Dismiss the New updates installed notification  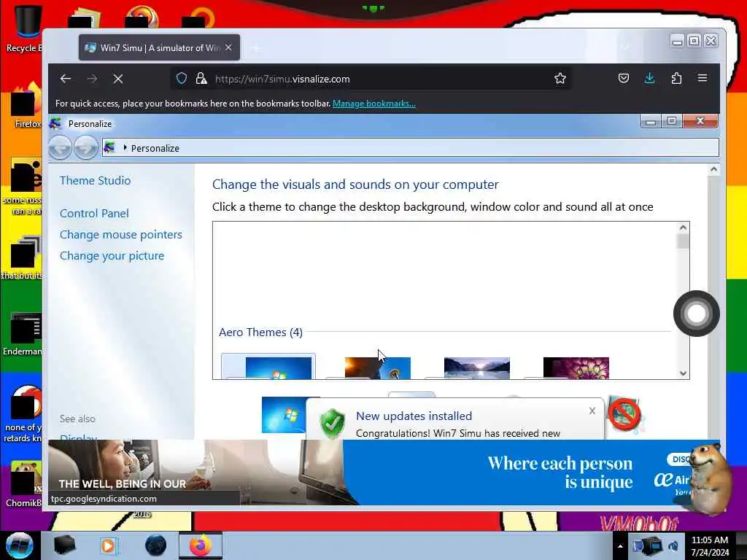coord(592,411)
